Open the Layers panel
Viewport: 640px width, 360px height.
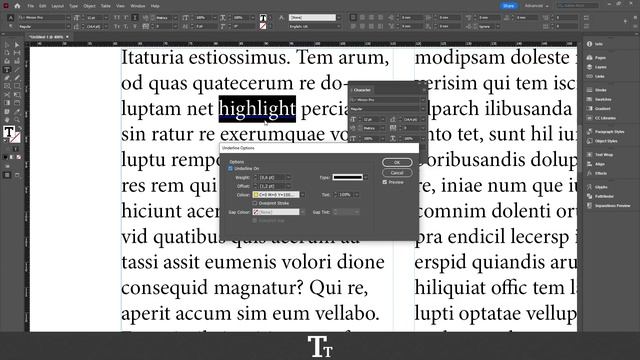tap(597, 67)
